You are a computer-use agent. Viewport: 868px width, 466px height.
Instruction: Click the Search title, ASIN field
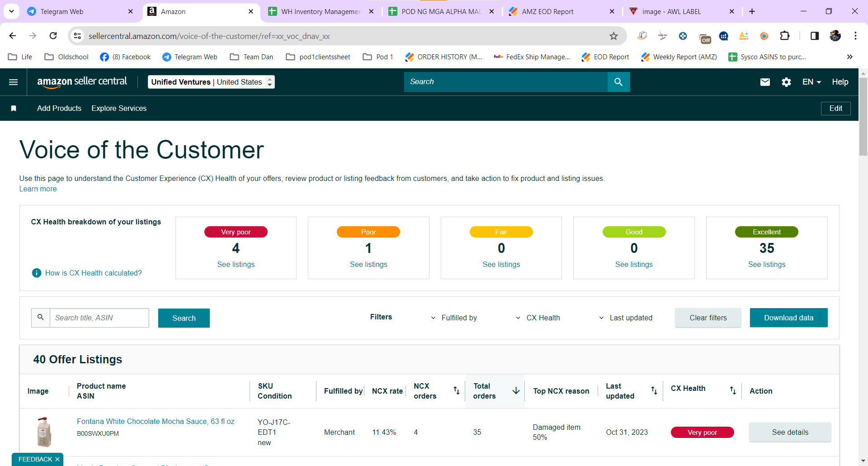(99, 318)
